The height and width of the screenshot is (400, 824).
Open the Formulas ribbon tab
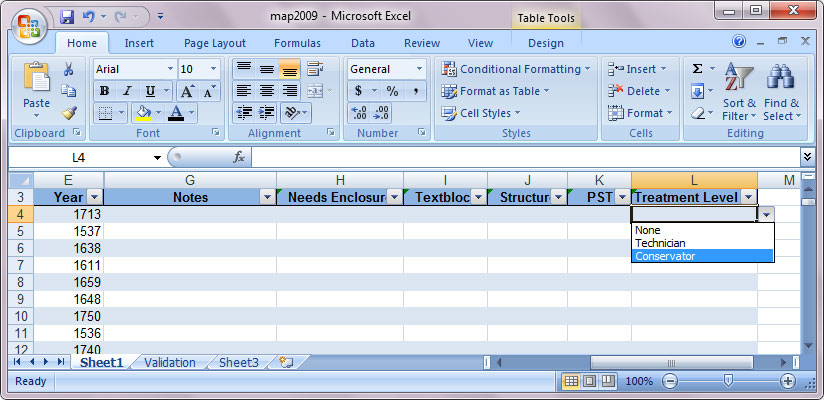coord(297,43)
